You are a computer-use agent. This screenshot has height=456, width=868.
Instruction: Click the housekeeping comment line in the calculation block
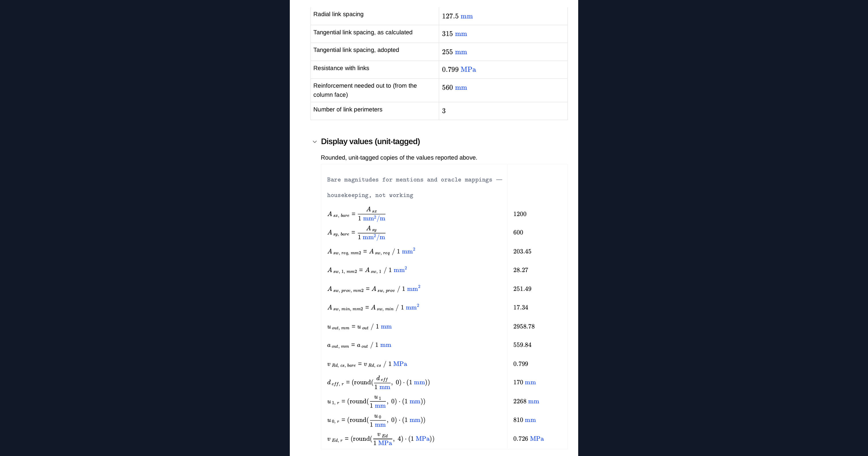click(370, 195)
